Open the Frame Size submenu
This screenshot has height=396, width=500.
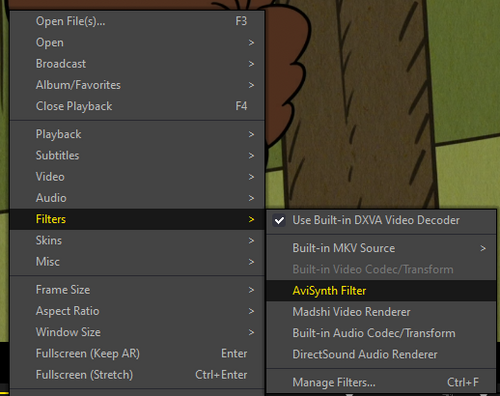[x=137, y=290]
